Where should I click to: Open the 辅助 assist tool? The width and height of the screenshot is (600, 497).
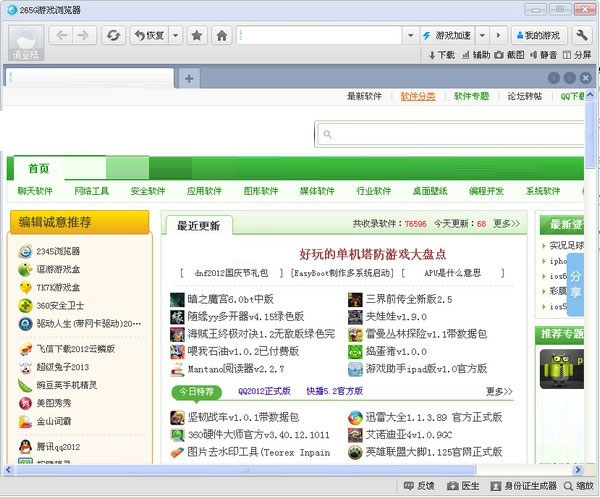pos(476,55)
